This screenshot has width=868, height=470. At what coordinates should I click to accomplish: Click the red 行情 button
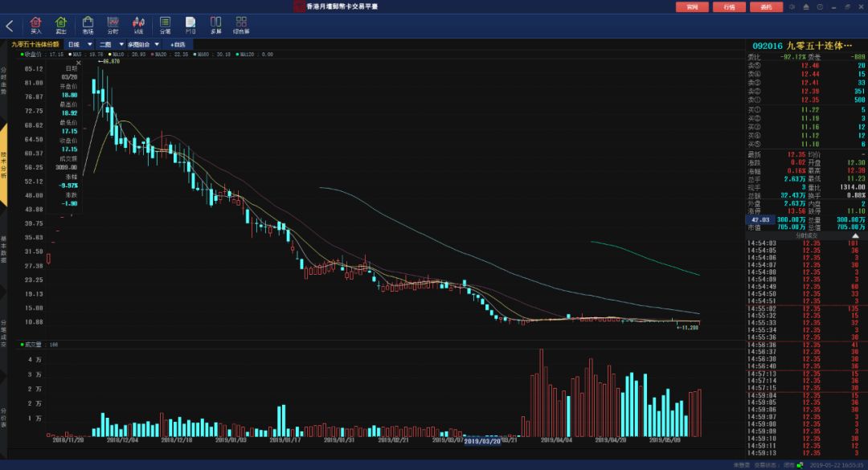point(729,6)
